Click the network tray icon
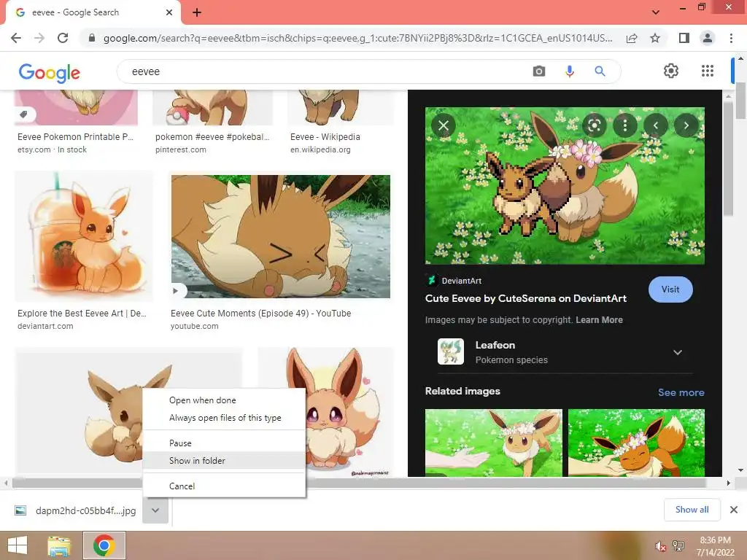The width and height of the screenshot is (747, 560). pyautogui.click(x=678, y=546)
